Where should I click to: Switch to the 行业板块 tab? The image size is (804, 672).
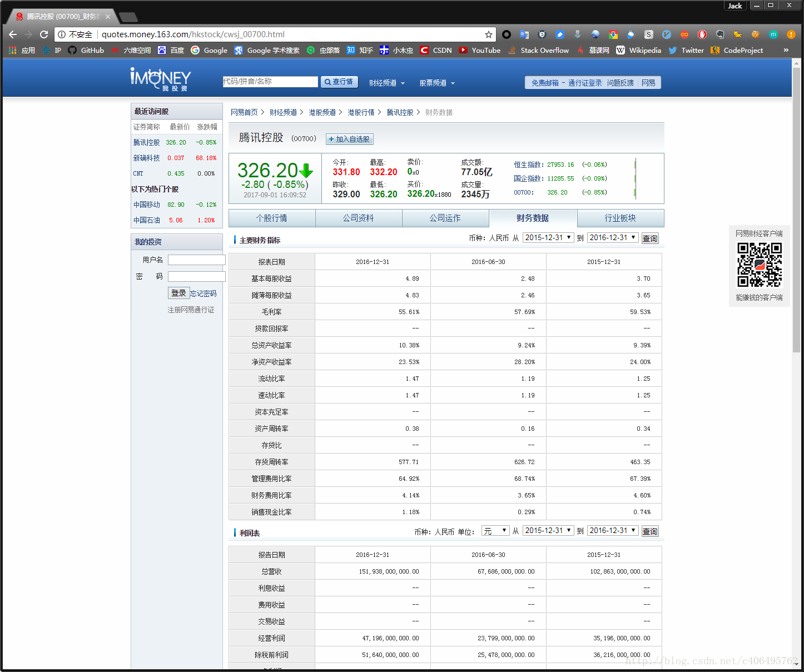[621, 218]
